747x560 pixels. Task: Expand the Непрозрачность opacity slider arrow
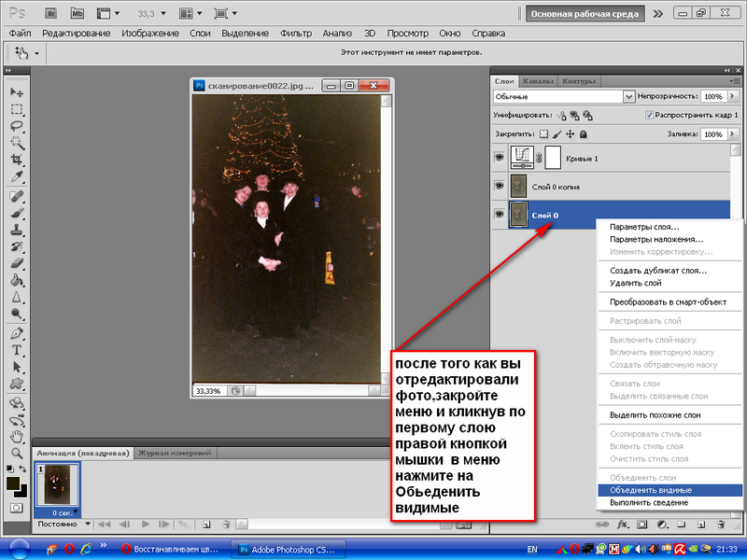733,96
